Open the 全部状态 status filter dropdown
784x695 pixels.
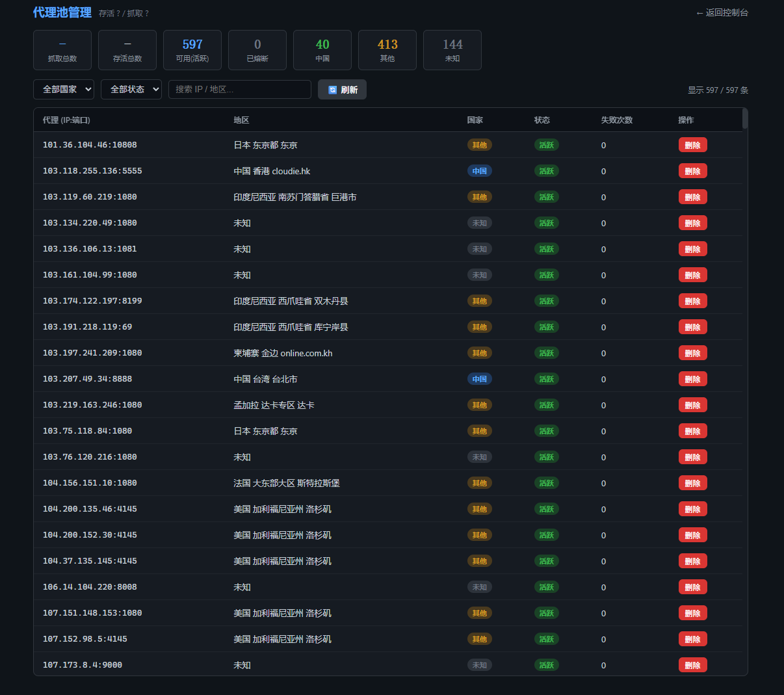(x=131, y=89)
